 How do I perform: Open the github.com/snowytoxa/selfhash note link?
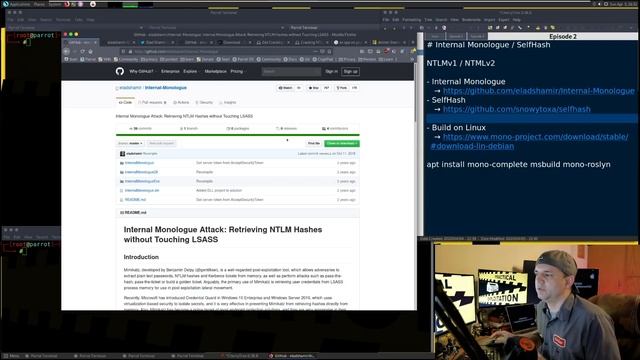pos(517,109)
